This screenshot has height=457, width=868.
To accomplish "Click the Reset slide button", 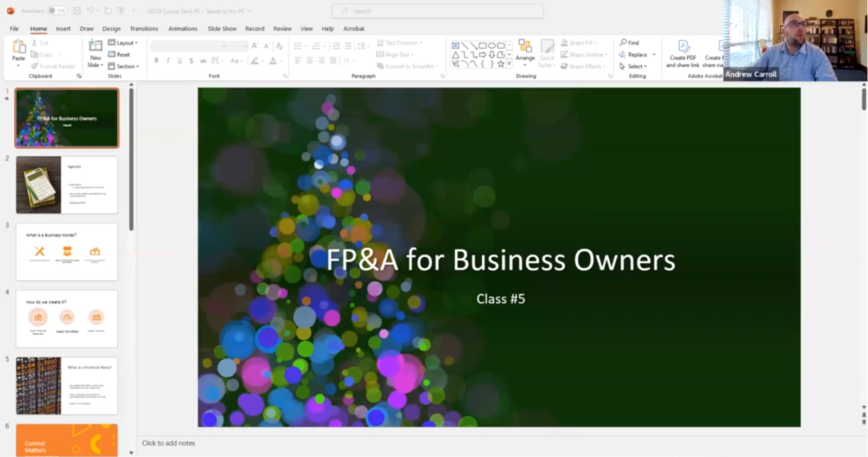I will coord(119,54).
